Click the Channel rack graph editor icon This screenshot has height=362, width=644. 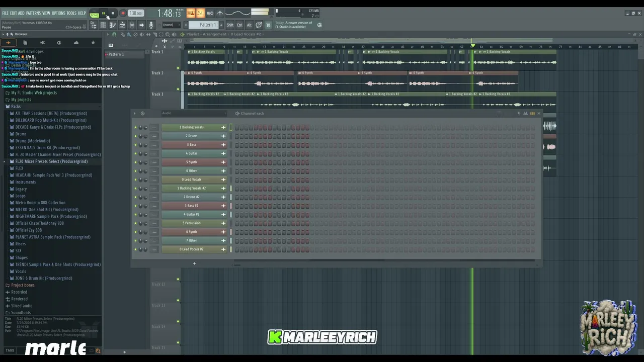pyautogui.click(x=525, y=113)
